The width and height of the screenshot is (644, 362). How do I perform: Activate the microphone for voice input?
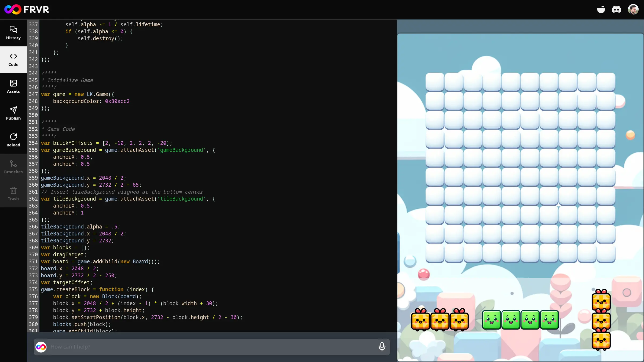pos(382,346)
